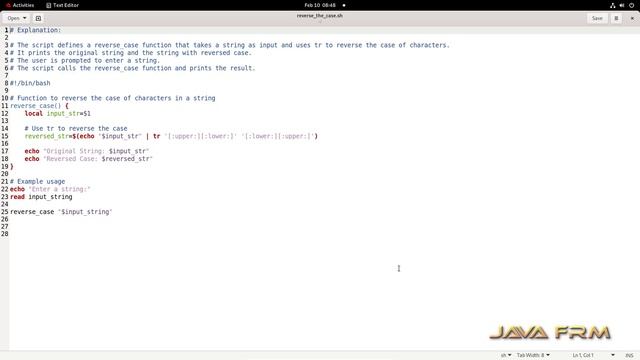Image resolution: width=640 pixels, height=360 pixels.
Task: Click the INS insert mode indicator
Action: pyautogui.click(x=629, y=355)
